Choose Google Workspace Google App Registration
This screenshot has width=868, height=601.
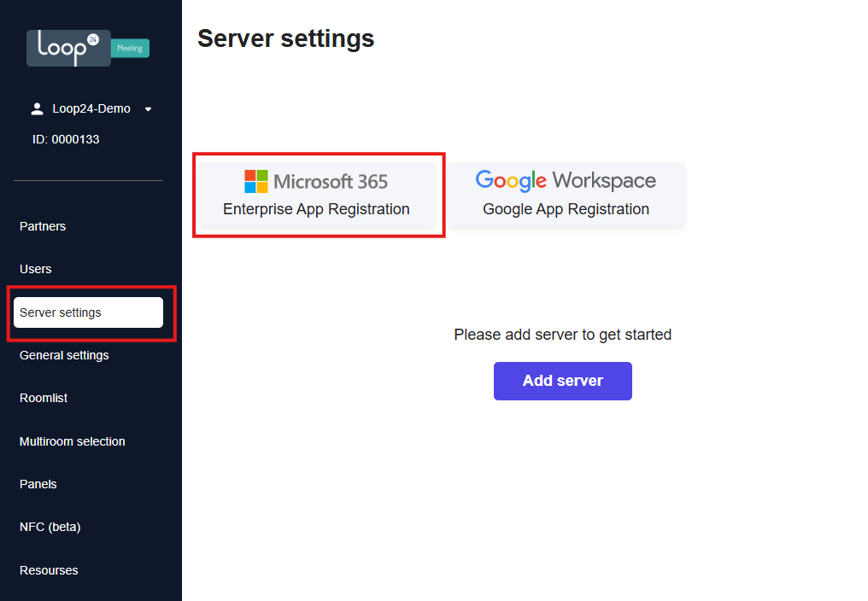tap(566, 195)
